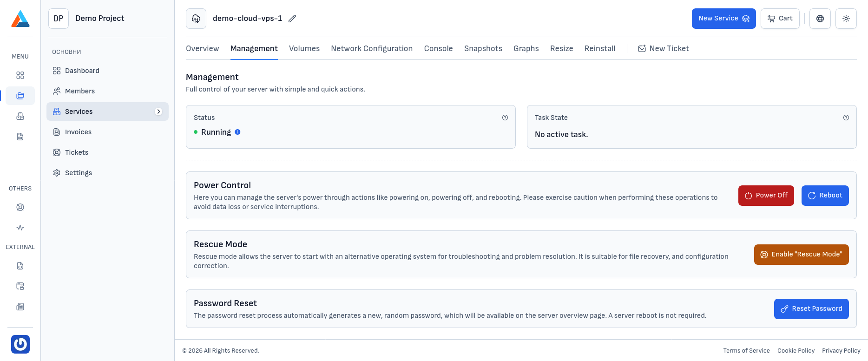Click the colorful triangle logo

tap(20, 19)
